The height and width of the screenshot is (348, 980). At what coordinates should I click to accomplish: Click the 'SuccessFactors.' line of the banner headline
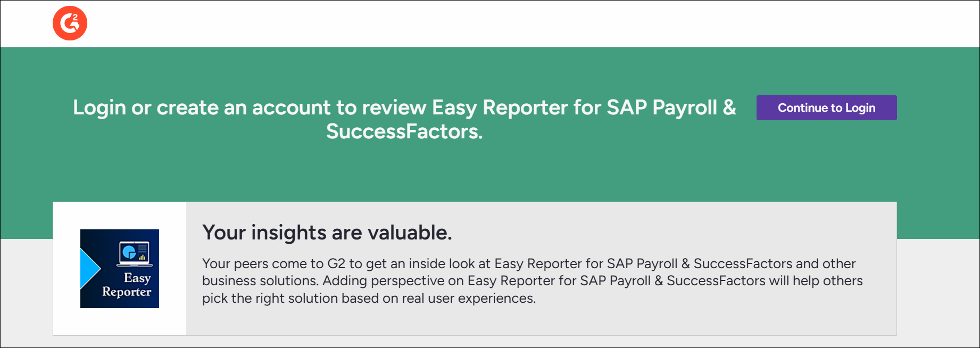coord(404,131)
